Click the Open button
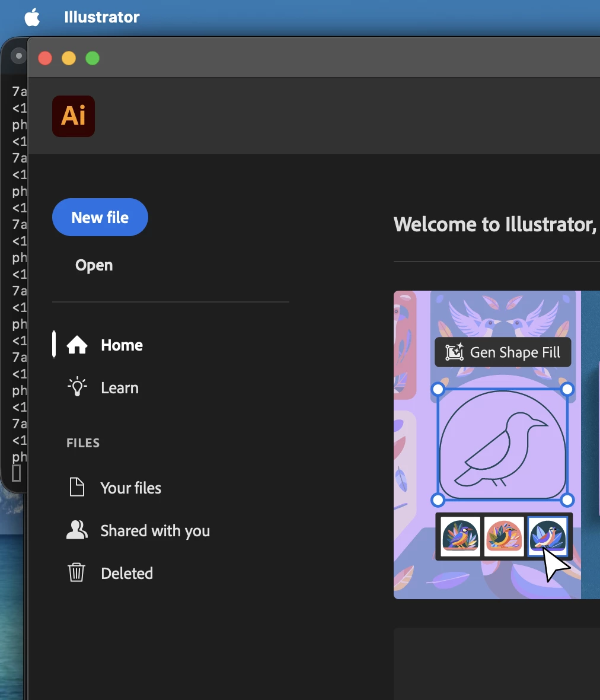The image size is (600, 700). [x=94, y=265]
